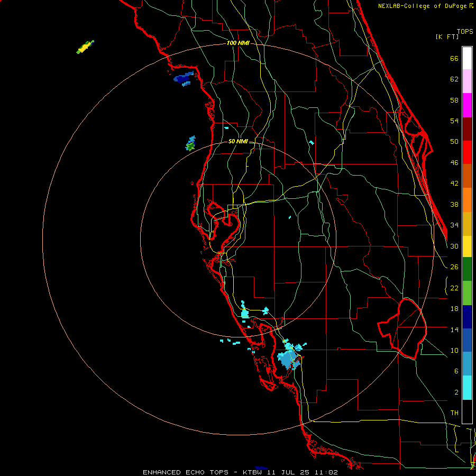The width and height of the screenshot is (476, 476).
Task: Click the yellow offshore echo in the Gulf
Action: point(85,47)
